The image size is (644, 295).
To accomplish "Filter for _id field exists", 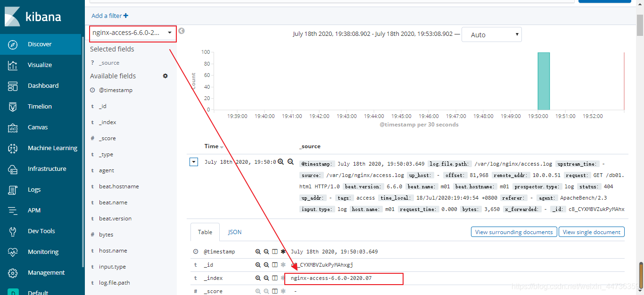I will [x=283, y=265].
